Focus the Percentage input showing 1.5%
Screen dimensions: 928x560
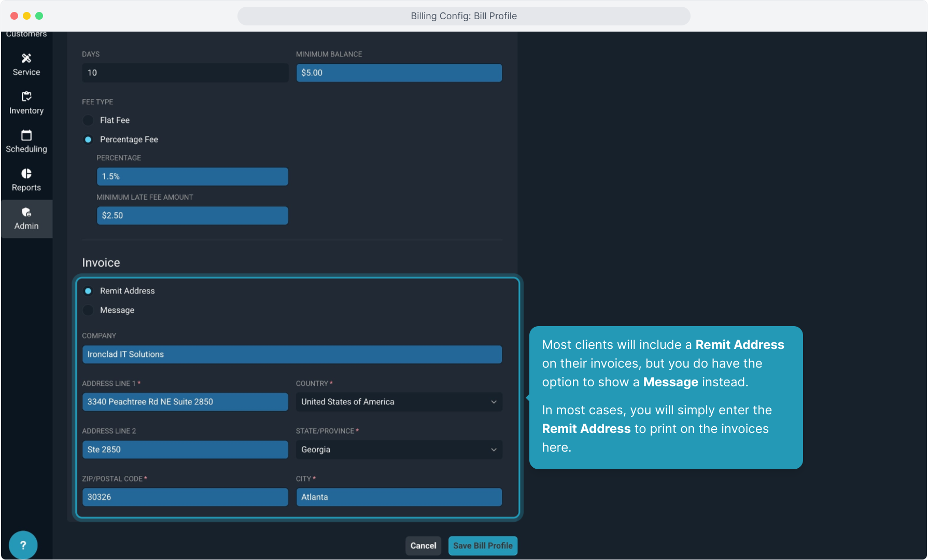click(192, 176)
